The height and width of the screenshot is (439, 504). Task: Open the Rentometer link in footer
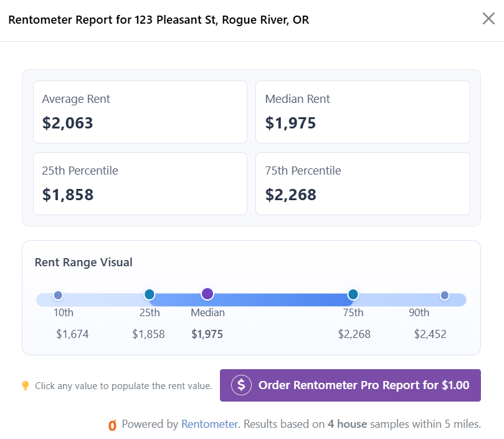pyautogui.click(x=209, y=424)
